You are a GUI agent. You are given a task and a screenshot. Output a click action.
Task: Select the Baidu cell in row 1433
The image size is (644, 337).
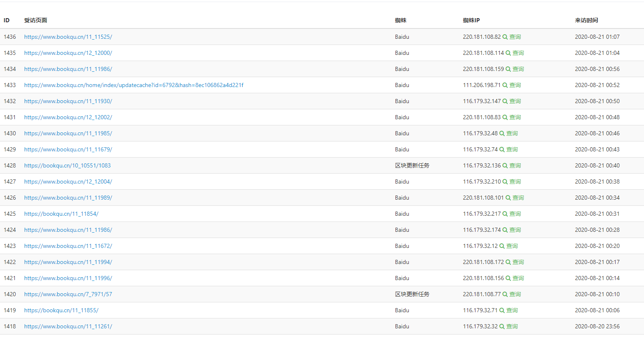pyautogui.click(x=402, y=85)
